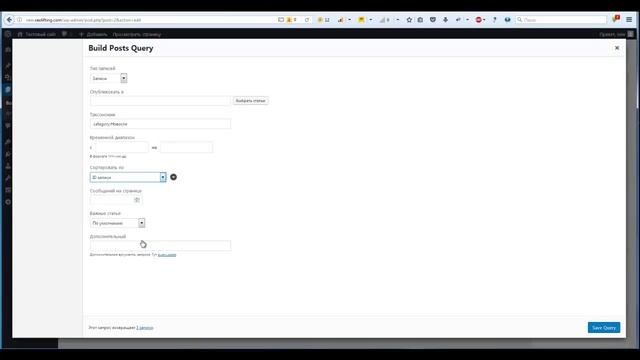Click the blue globe extension icon
Viewport: 640px width, 360px height.
[507, 20]
